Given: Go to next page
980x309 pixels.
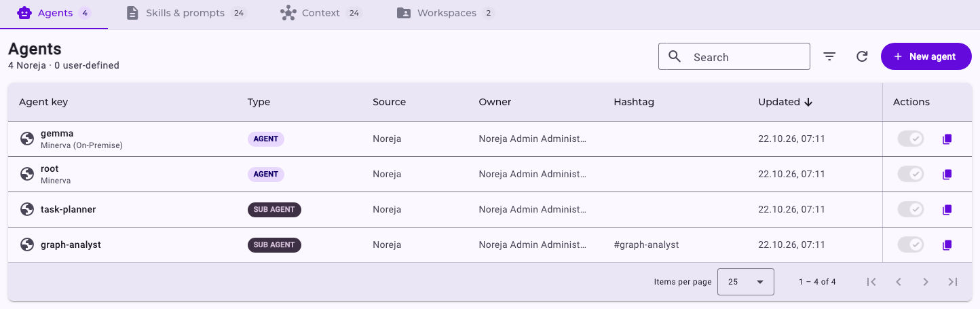Looking at the screenshot, I should (x=926, y=281).
